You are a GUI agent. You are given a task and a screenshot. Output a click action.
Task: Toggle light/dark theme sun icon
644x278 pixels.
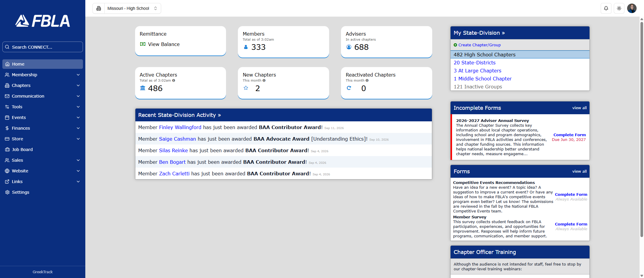[619, 8]
